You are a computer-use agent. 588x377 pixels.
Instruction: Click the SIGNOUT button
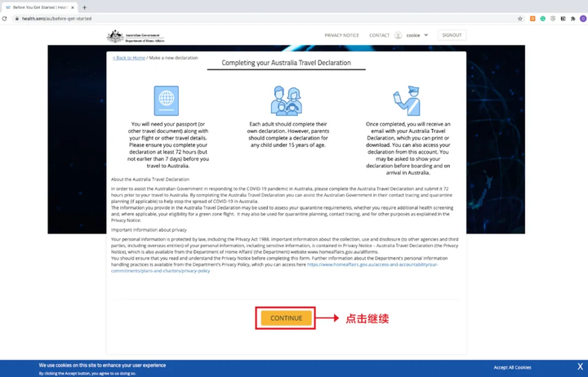(x=452, y=35)
